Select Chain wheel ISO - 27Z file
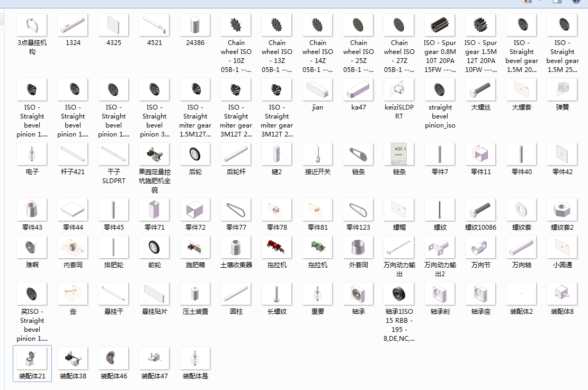 399,25
